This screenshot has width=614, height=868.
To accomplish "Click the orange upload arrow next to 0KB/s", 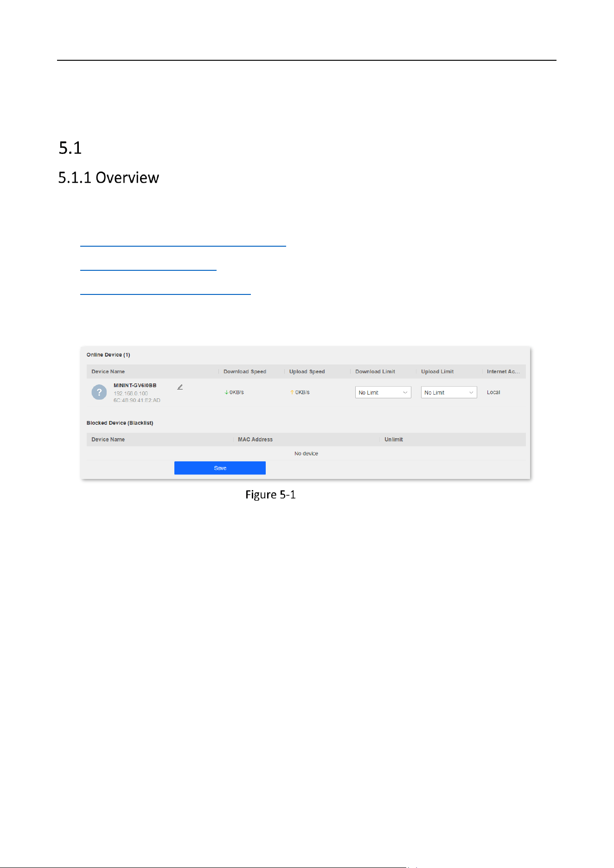I will (x=292, y=392).
